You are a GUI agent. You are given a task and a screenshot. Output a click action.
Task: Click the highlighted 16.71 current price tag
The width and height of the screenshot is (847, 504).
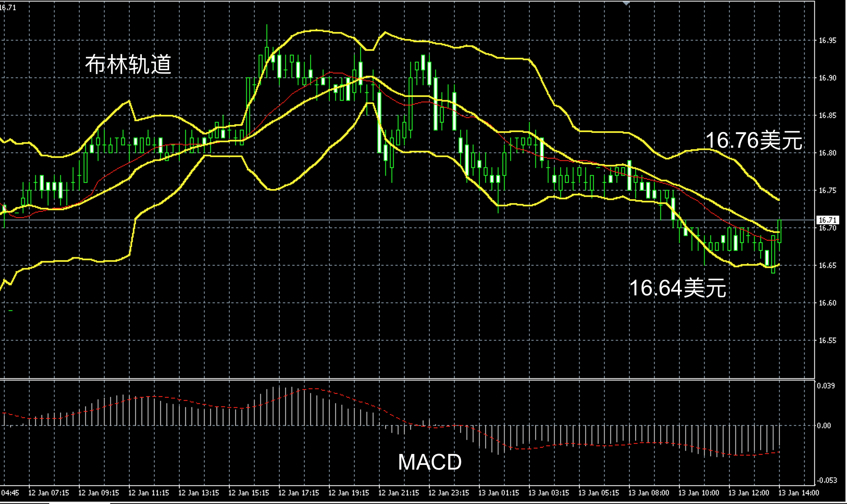click(827, 220)
